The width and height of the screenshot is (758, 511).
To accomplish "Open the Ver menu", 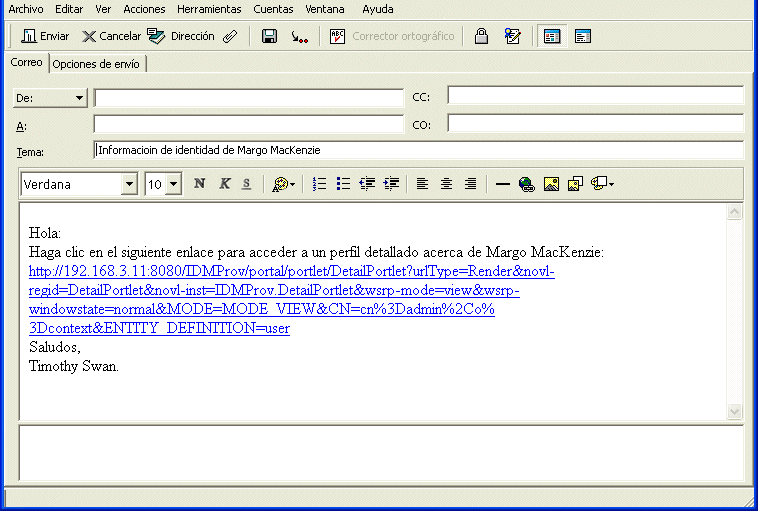I will pos(103,9).
